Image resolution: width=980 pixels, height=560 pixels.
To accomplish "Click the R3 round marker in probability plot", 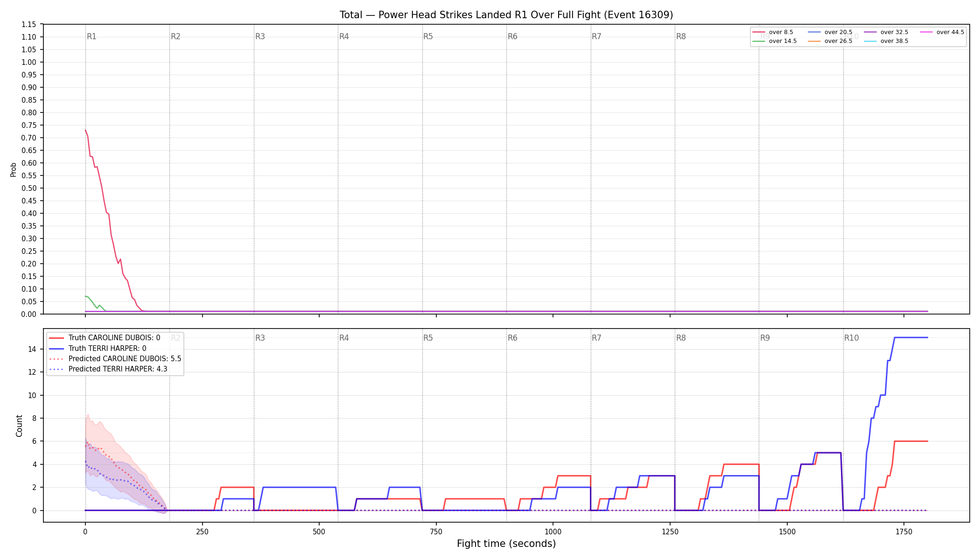I will (x=260, y=36).
